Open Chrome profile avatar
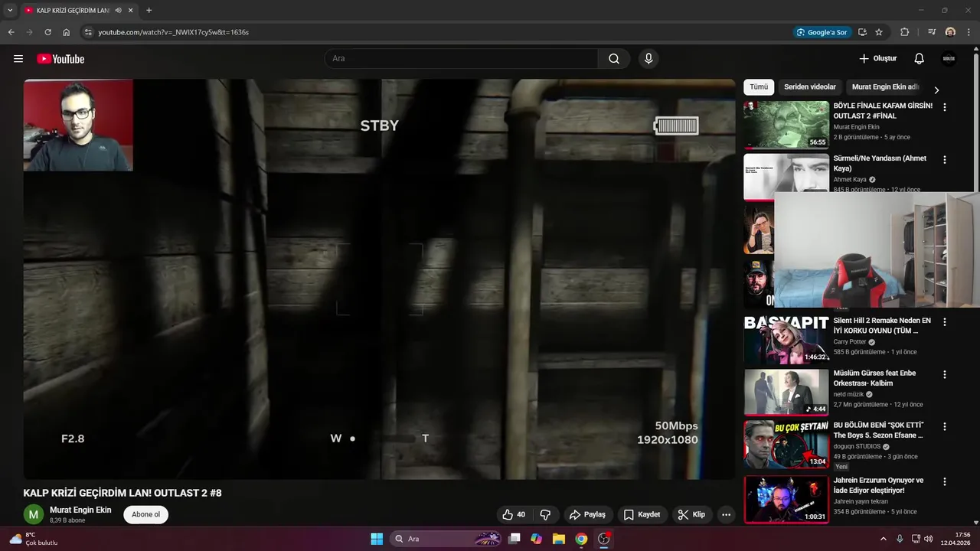This screenshot has width=980, height=551. [x=950, y=32]
